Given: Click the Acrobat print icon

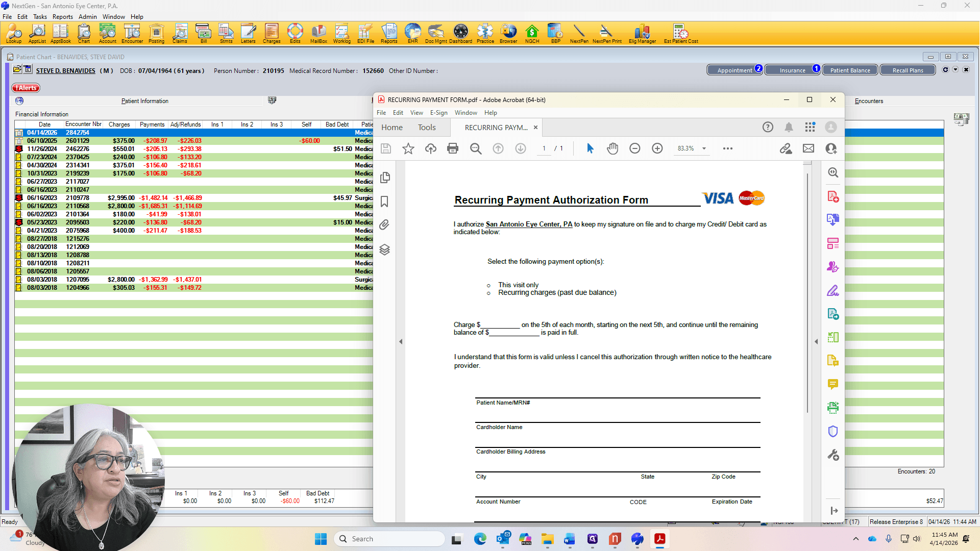Looking at the screenshot, I should tap(453, 148).
